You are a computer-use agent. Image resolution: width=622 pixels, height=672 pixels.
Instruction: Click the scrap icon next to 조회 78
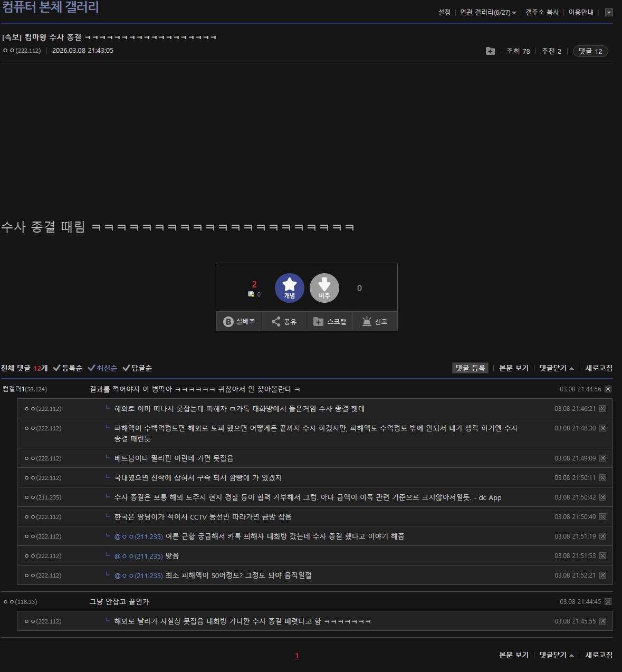[x=490, y=51]
